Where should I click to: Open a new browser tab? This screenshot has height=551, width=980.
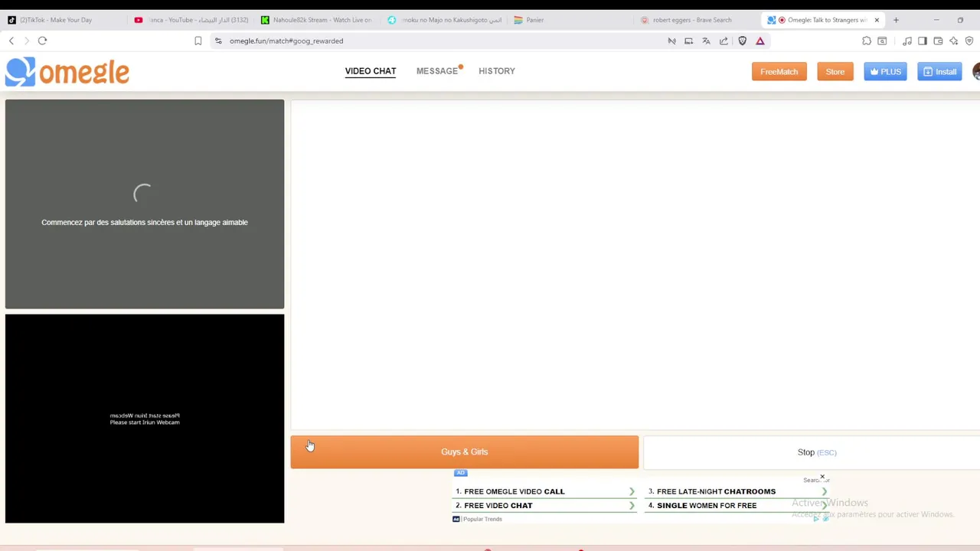coord(896,20)
